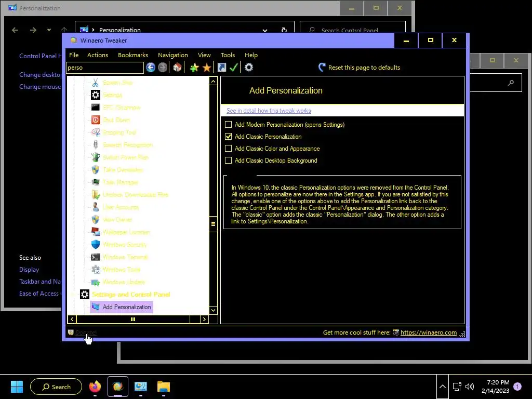532x399 pixels.
Task: Click tree scrollbar up arrow
Action: (213, 81)
